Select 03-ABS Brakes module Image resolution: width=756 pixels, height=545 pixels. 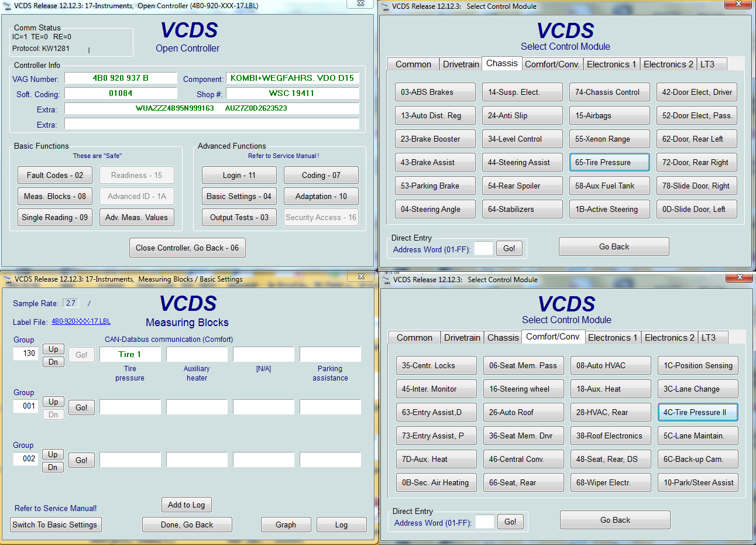click(x=435, y=92)
